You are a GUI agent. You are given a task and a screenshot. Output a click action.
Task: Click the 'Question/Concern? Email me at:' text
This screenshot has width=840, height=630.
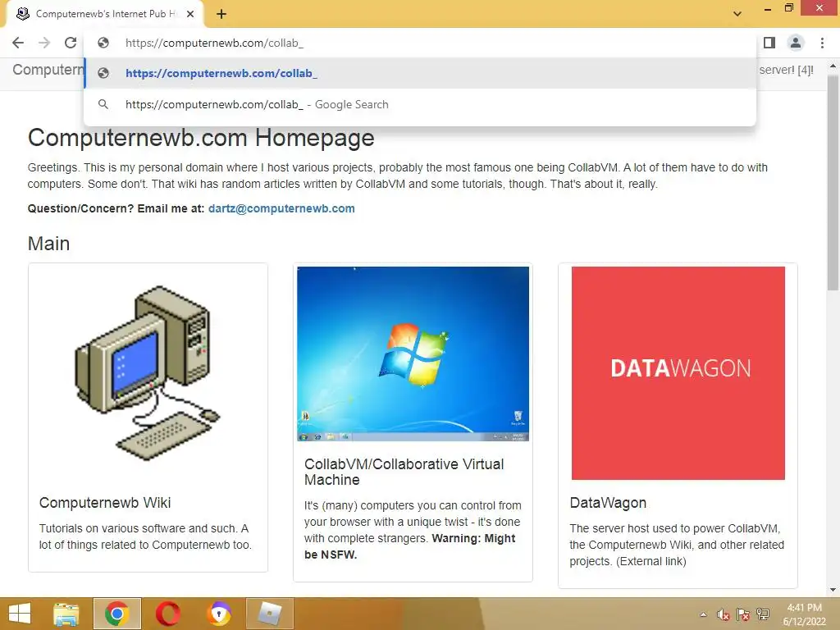click(116, 208)
